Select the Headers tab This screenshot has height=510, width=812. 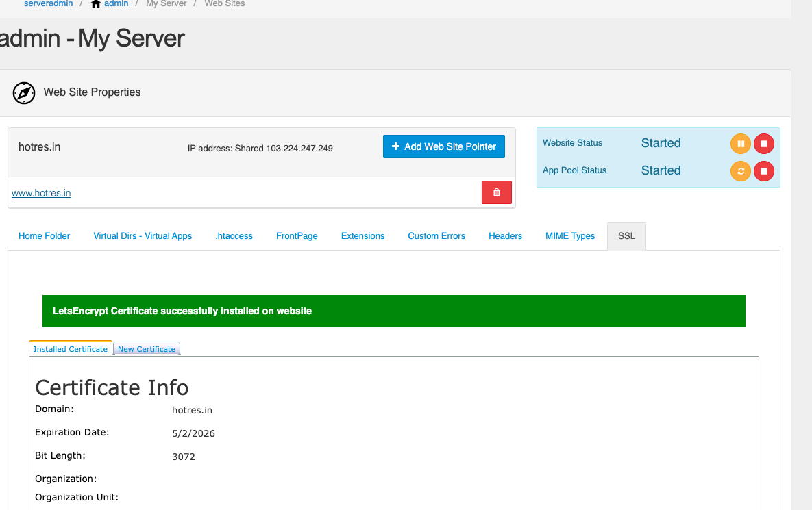coord(505,236)
